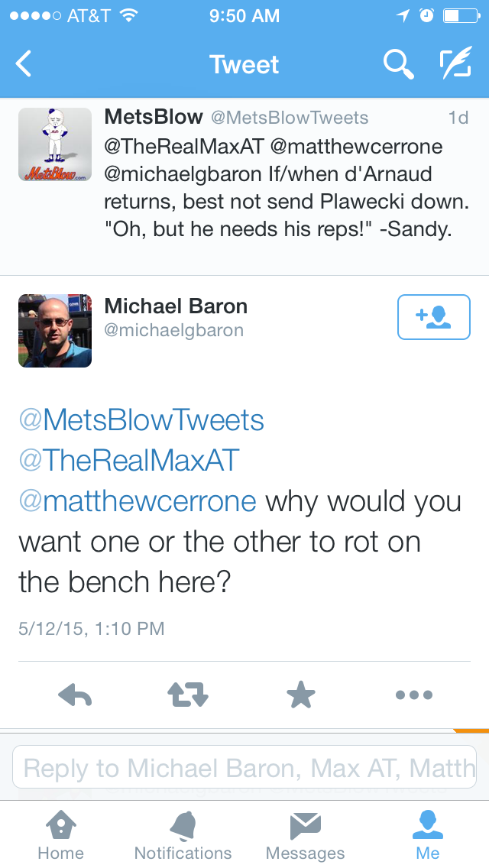View MetsBlow profile avatar

coord(55,144)
